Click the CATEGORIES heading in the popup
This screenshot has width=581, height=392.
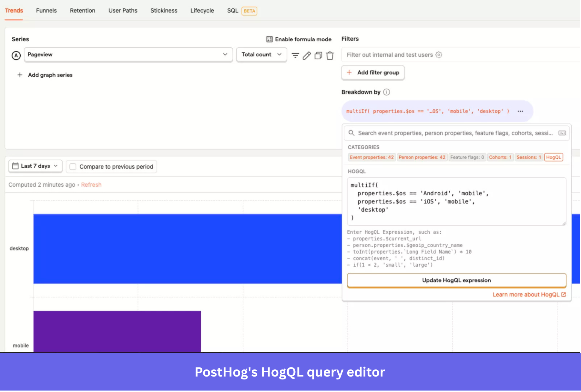coord(363,147)
